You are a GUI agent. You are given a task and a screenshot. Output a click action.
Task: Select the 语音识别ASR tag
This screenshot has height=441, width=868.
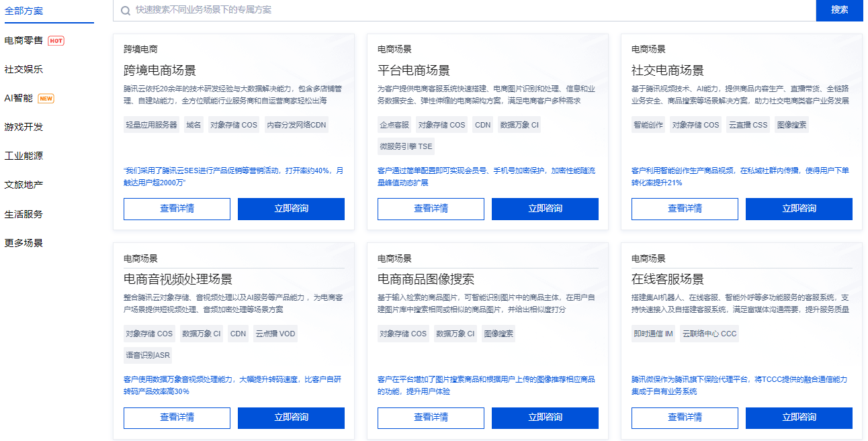147,354
